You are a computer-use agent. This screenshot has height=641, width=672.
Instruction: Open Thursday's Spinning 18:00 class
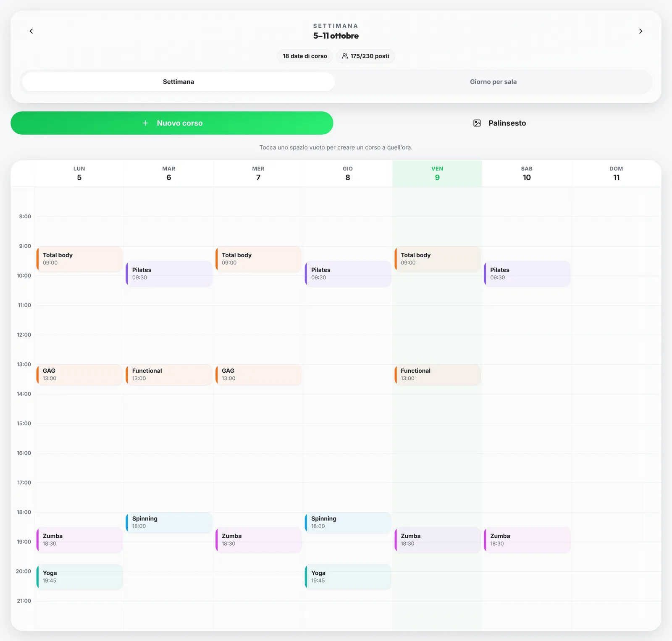[348, 523]
